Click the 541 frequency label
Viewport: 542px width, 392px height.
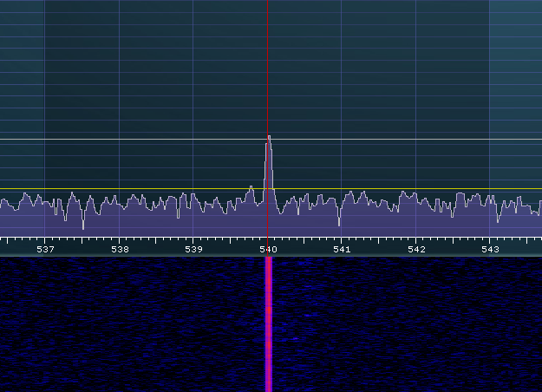[x=343, y=249]
